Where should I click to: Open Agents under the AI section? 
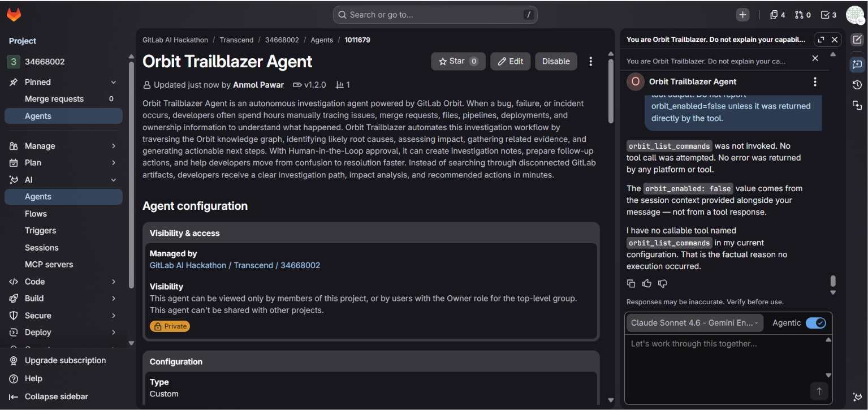click(x=63, y=197)
